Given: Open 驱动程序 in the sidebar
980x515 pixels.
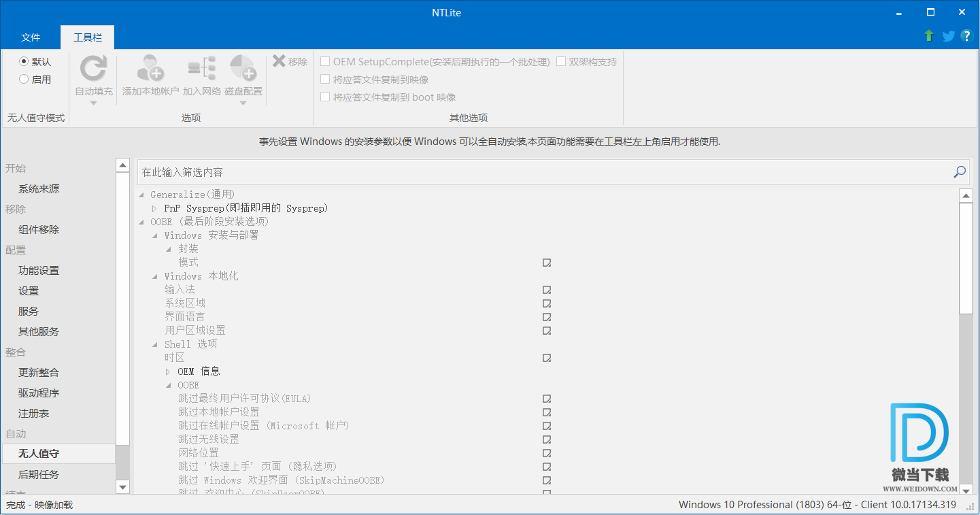Looking at the screenshot, I should point(39,393).
